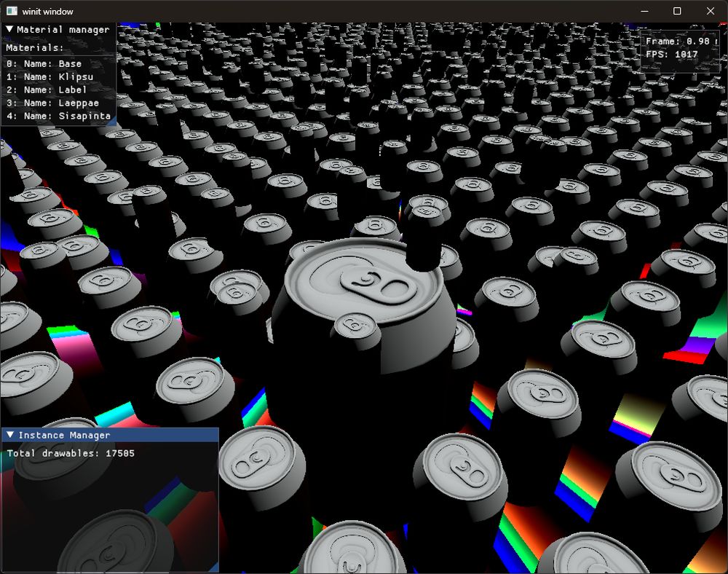
Task: Select material row '2: Name: Label'
Action: pos(47,90)
